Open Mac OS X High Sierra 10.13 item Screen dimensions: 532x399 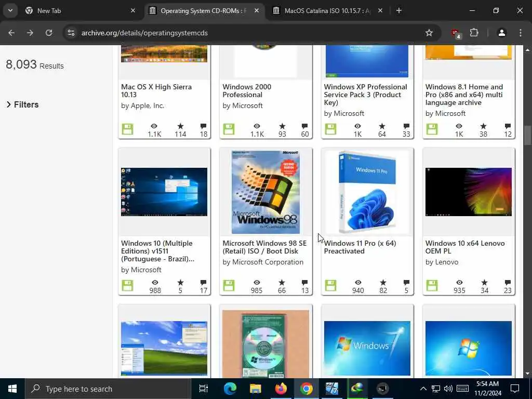click(x=156, y=90)
